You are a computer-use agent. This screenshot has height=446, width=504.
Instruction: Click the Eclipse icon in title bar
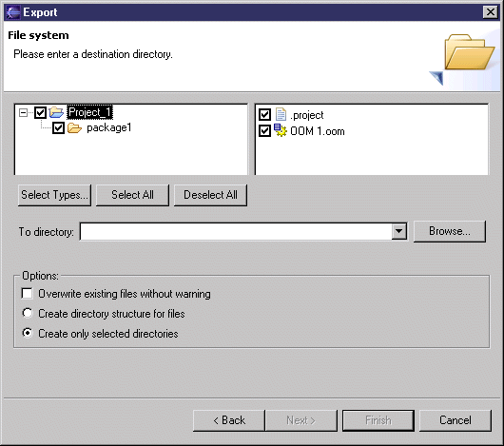(13, 12)
